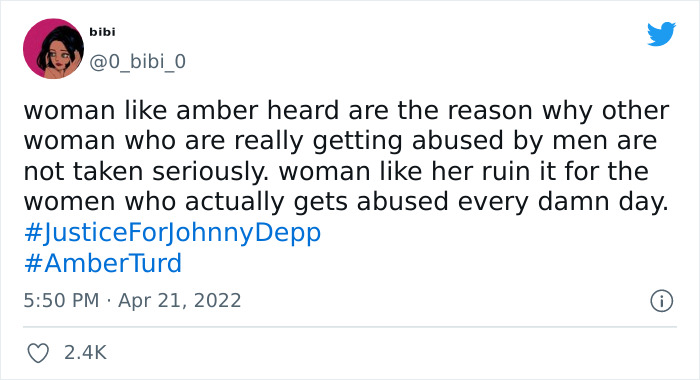Open bibi's cartoon profile avatar
This screenshot has height=380, width=700.
pos(53,48)
